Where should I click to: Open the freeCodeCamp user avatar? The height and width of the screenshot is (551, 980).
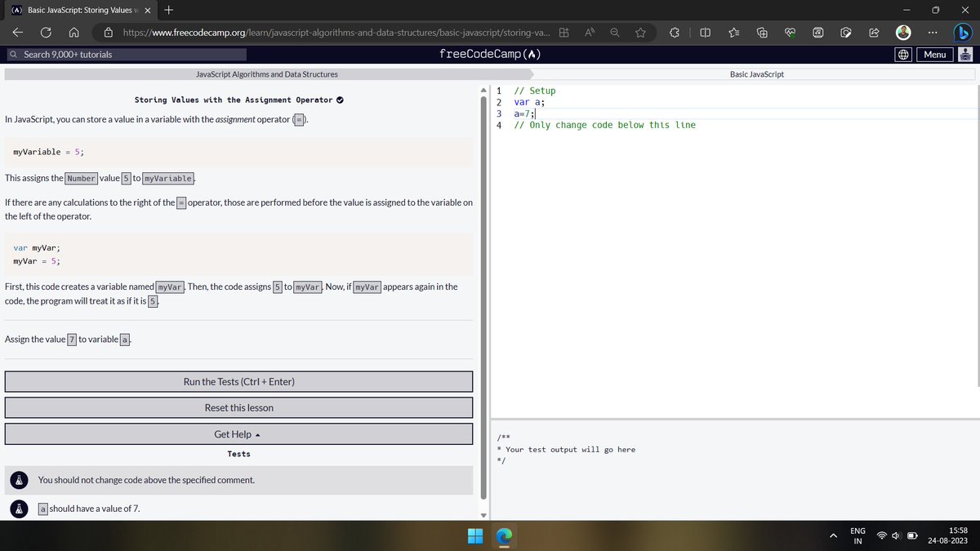[x=964, y=55]
